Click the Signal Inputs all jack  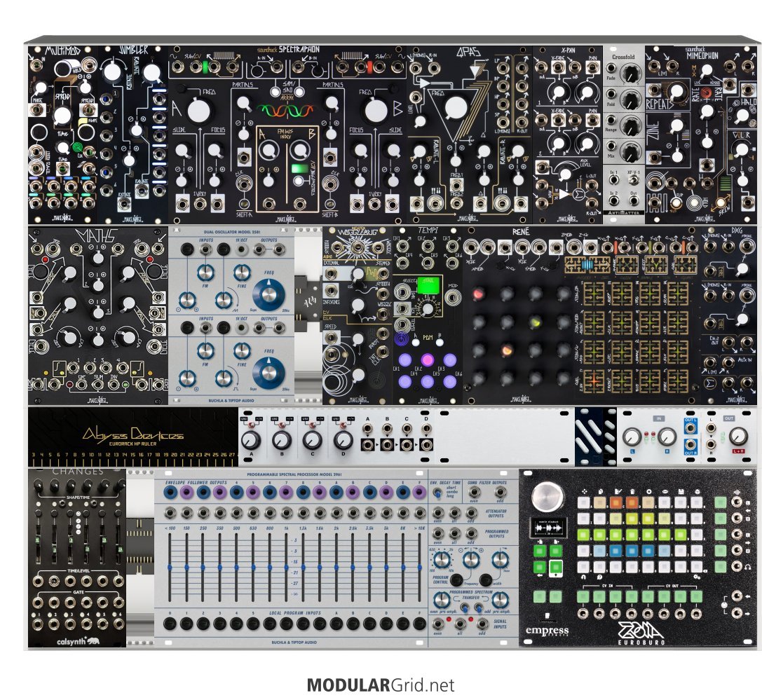click(x=460, y=624)
